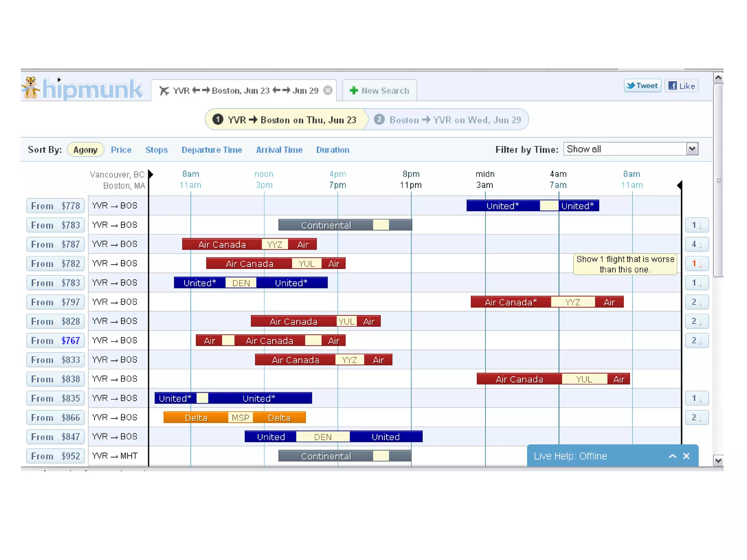Select the Delta From $866 flight
Viewport: 747px width, 560px height.
[55, 417]
